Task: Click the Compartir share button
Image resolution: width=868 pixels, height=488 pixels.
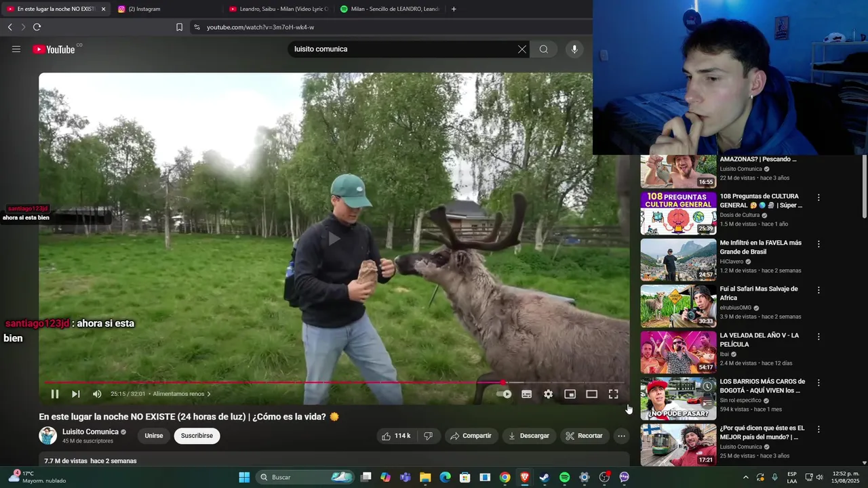Action: coord(471,436)
